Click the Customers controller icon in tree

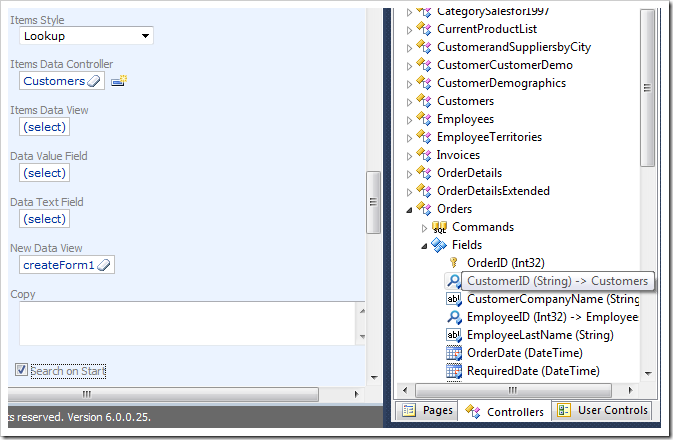424,101
